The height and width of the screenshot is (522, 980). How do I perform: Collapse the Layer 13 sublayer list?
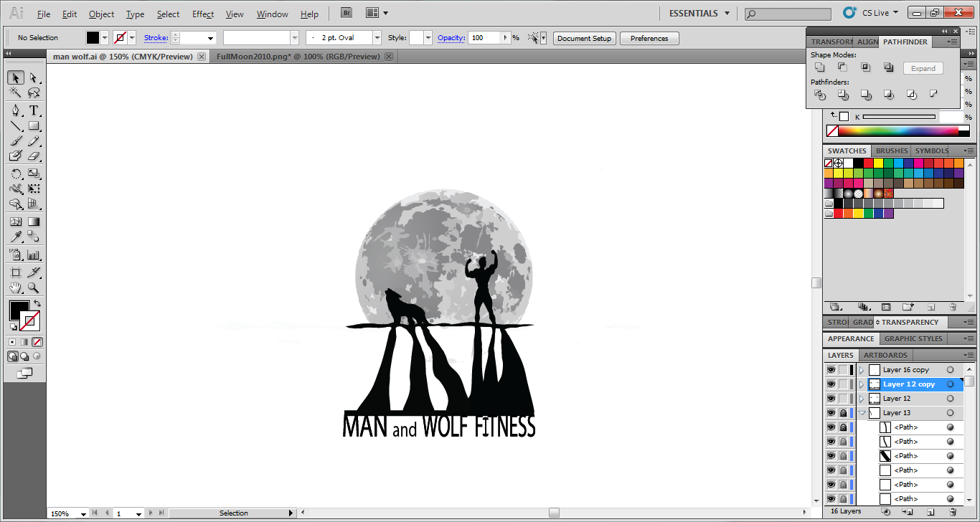[862, 412]
